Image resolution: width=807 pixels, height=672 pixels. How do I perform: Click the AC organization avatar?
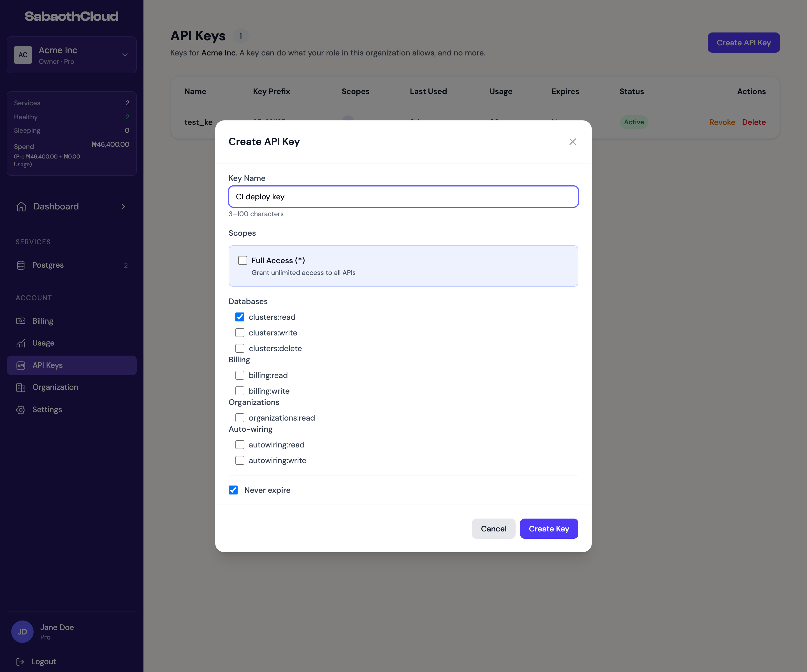23,55
